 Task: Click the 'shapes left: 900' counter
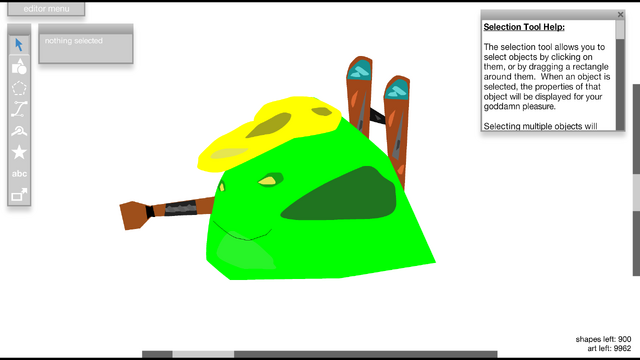pos(603,339)
